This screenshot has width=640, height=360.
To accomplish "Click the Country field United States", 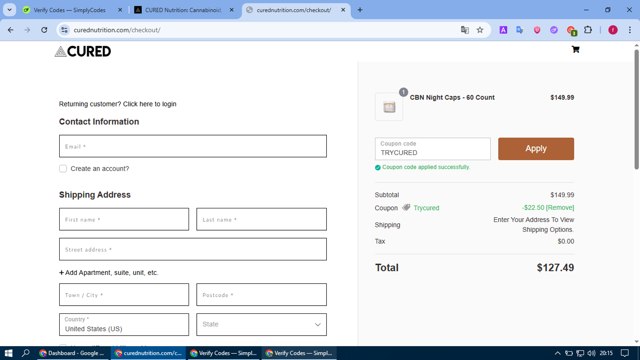I will 124,324.
